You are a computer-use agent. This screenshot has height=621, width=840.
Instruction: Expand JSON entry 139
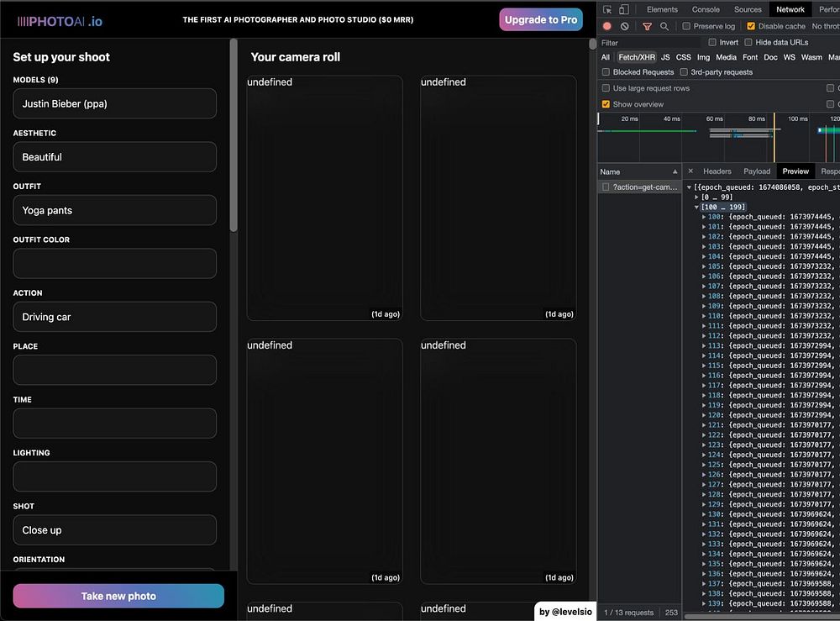(x=704, y=603)
